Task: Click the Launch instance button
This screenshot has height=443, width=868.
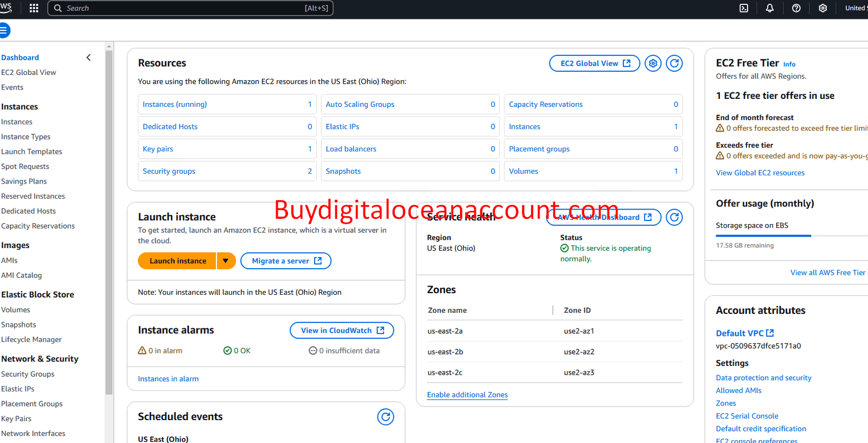Action: (x=177, y=261)
